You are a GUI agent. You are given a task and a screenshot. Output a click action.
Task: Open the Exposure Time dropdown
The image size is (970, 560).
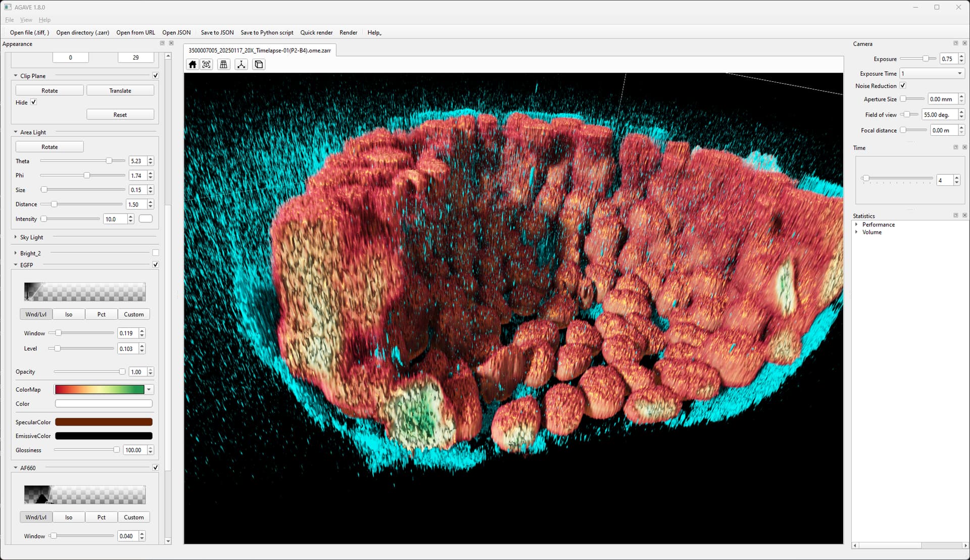coord(959,73)
